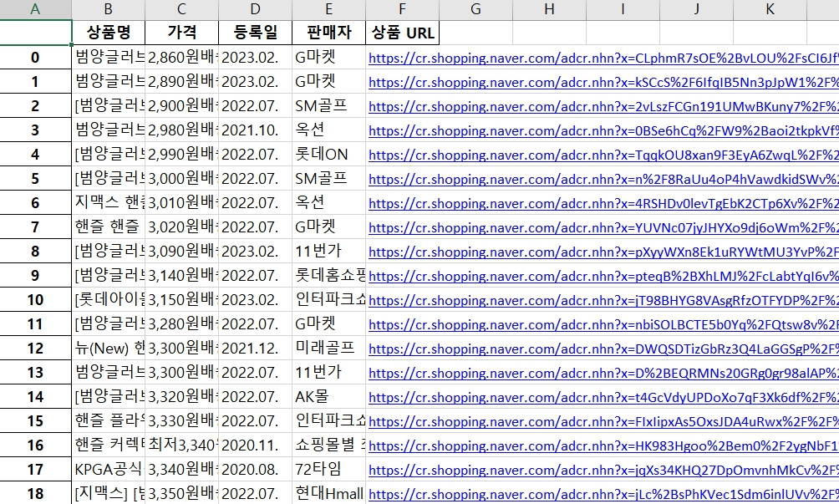839x504 pixels.
Task: Open the shopping link in row 17
Action: click(603, 470)
